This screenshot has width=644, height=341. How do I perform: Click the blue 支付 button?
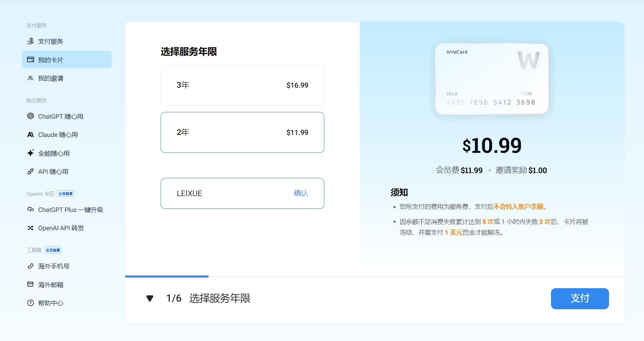pos(580,299)
